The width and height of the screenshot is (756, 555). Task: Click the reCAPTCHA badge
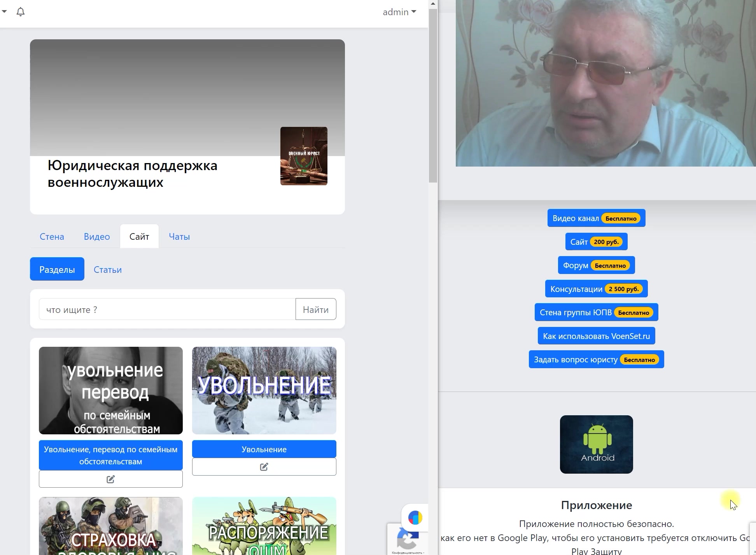[407, 539]
